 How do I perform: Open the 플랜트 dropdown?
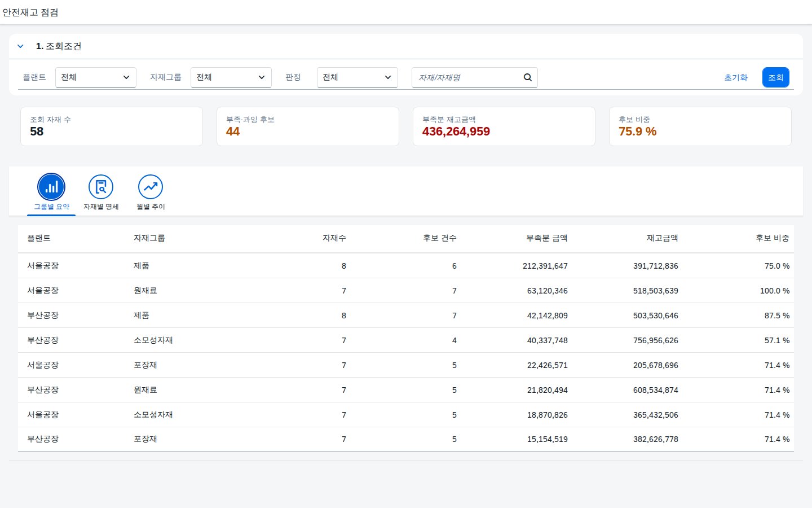pyautogui.click(x=96, y=77)
